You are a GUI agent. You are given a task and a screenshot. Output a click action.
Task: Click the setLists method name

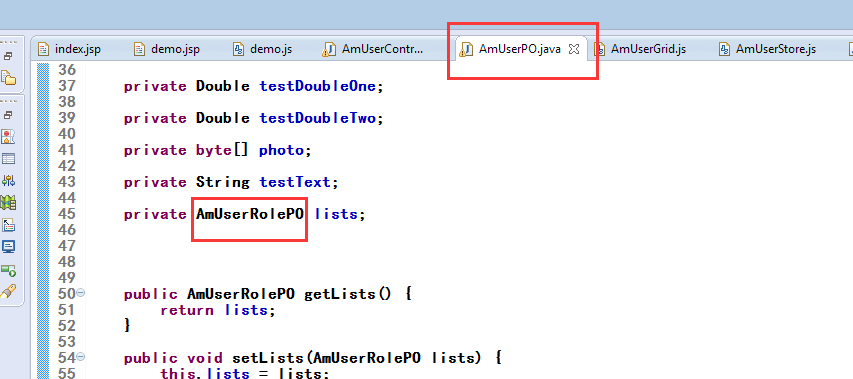268,358
